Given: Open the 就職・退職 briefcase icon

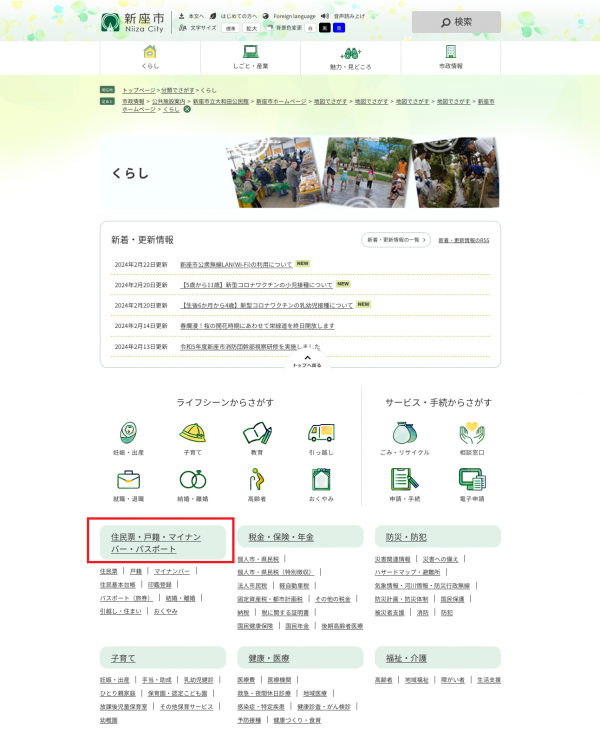Looking at the screenshot, I should pos(128,479).
